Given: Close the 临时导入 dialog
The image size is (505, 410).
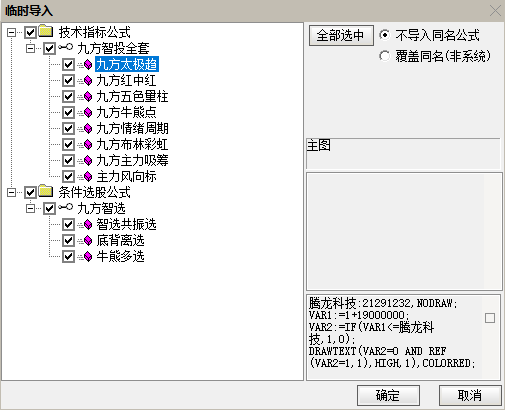Looking at the screenshot, I should pyautogui.click(x=495, y=11).
